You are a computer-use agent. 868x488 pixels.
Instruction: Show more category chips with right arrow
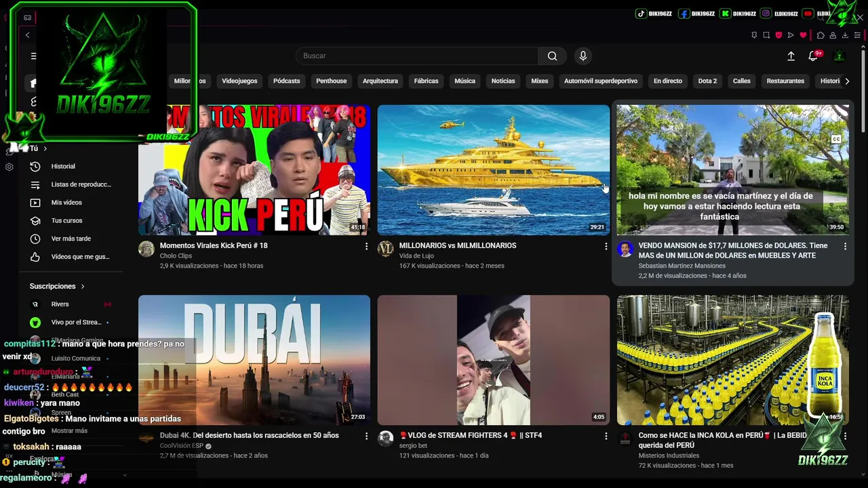(847, 81)
